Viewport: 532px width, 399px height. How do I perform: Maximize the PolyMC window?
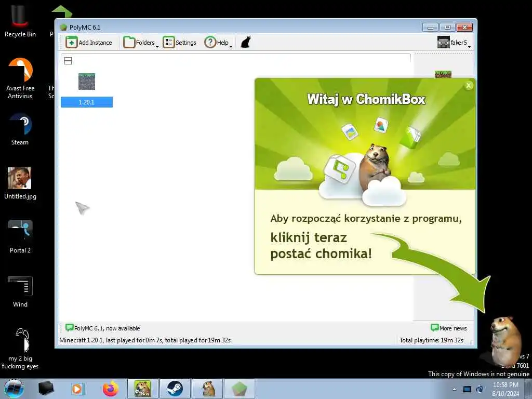[447, 27]
